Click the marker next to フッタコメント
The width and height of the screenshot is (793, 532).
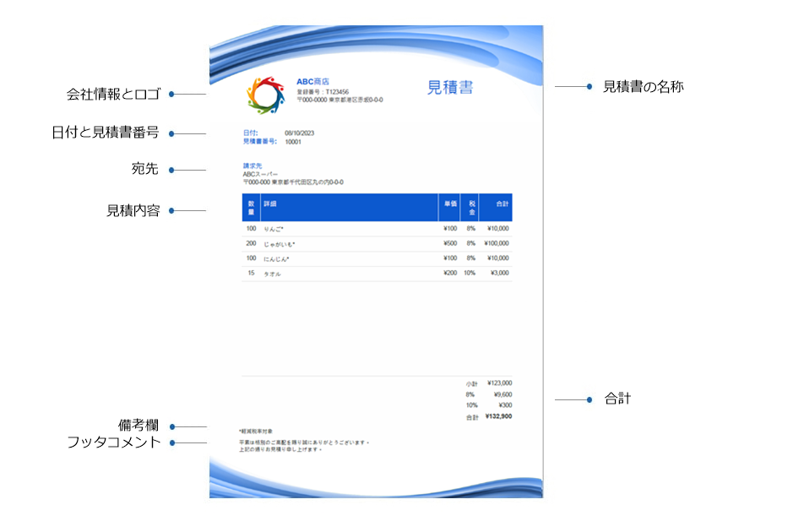click(x=171, y=442)
